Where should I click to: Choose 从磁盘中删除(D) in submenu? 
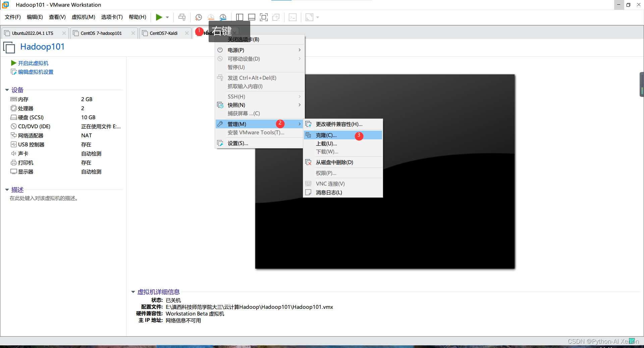click(x=343, y=162)
